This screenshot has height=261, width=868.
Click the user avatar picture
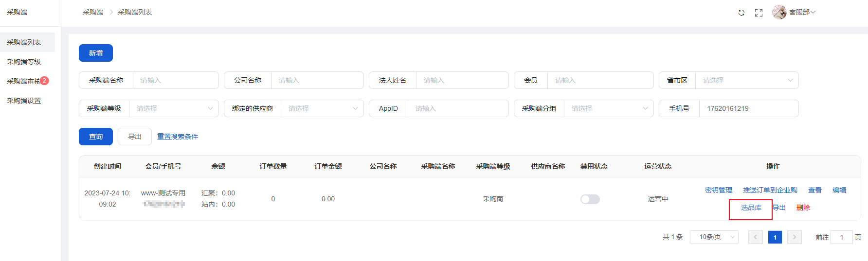pos(779,12)
